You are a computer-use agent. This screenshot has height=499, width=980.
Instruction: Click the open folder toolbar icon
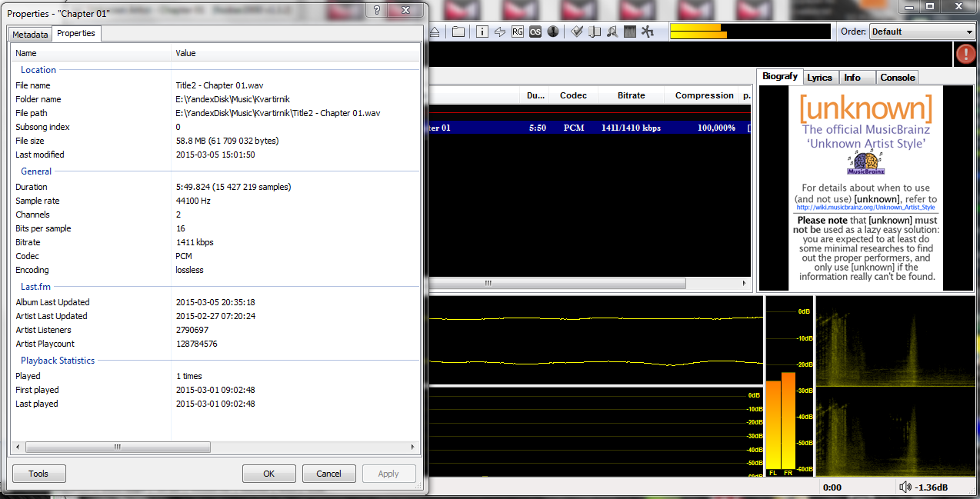(x=458, y=32)
